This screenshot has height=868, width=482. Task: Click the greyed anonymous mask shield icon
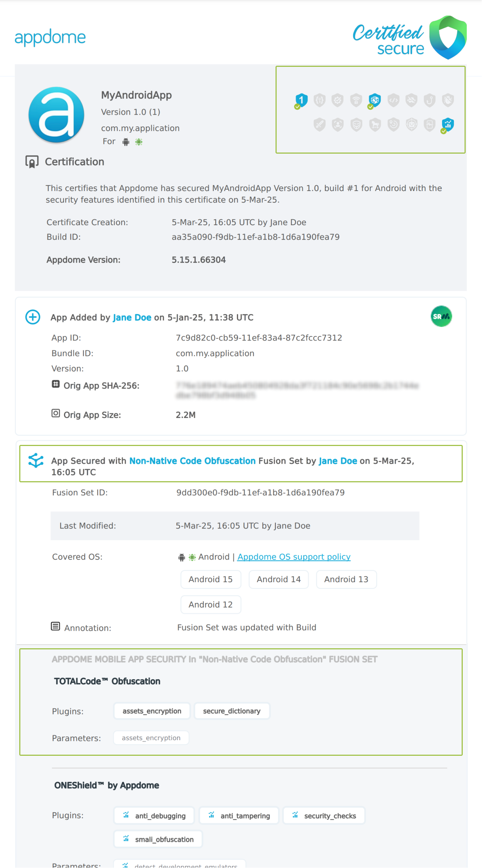[x=357, y=125]
